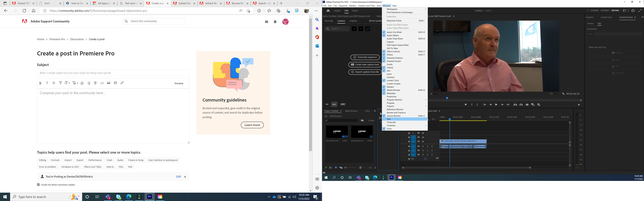Click the Export Frame camera icon
This screenshot has height=201, width=644.
527,105
